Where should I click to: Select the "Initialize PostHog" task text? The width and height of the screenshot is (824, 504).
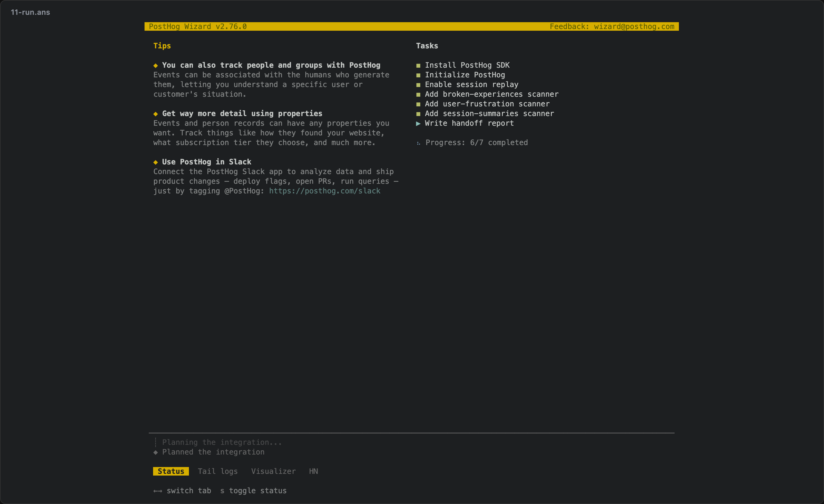click(x=465, y=75)
